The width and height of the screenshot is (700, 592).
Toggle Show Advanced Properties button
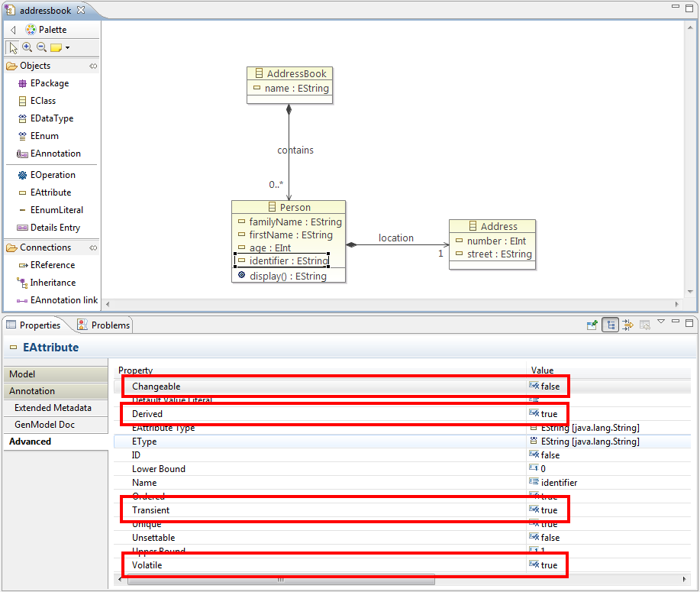pos(627,325)
